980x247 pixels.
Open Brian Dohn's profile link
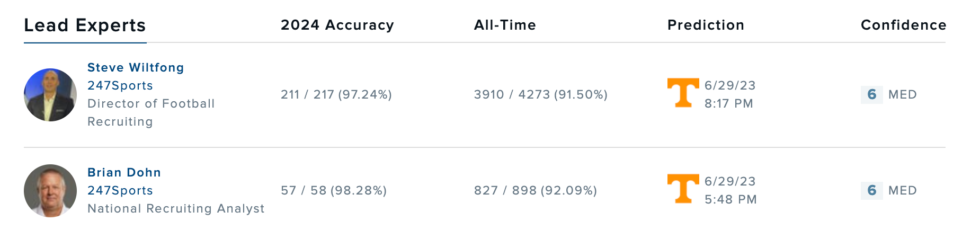point(124,173)
